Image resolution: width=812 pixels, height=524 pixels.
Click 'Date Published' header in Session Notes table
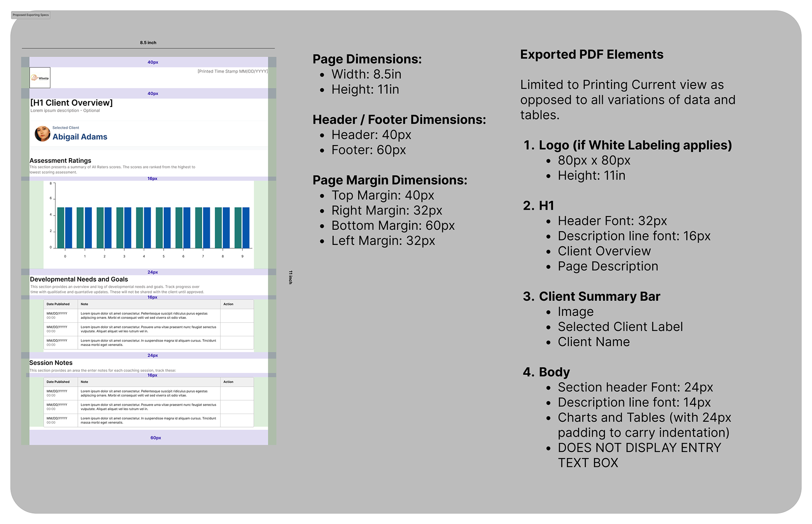coord(58,382)
